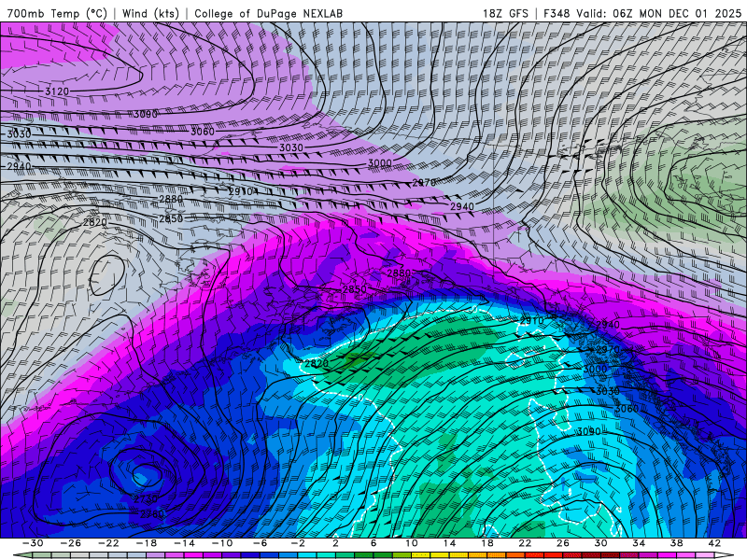Click the 18 colorbar tick label
The height and width of the screenshot is (560, 747).
point(486,543)
